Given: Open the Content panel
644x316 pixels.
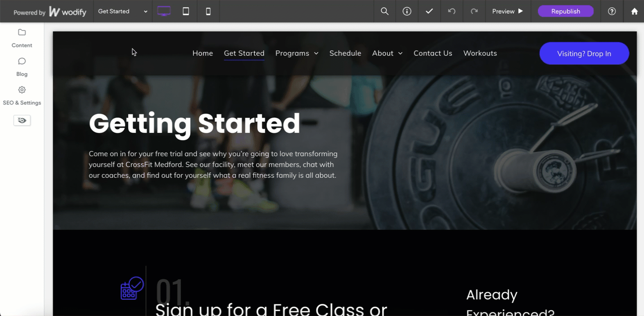Looking at the screenshot, I should pos(22,38).
